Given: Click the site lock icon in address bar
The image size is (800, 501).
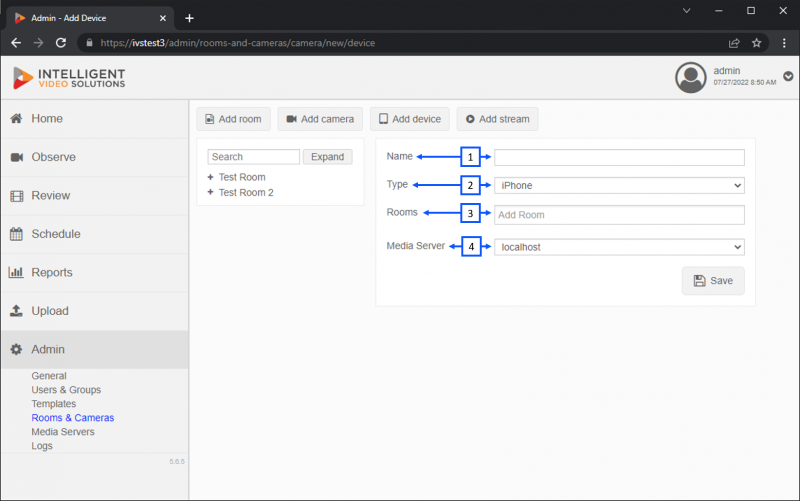Looking at the screenshot, I should [x=89, y=43].
